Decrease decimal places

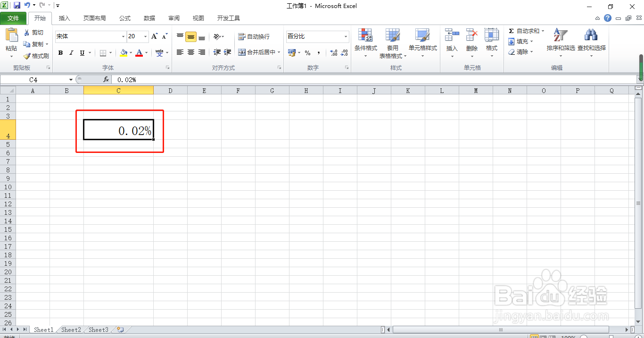345,53
